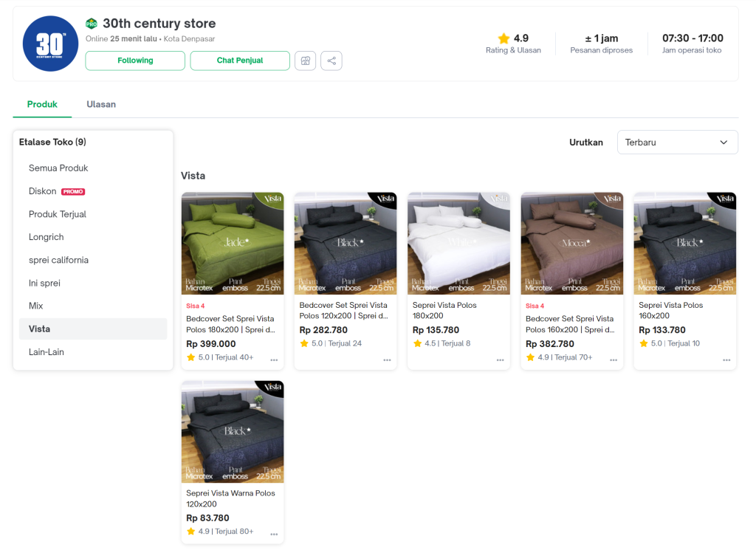
Task: Open the store info icon button
Action: pyautogui.click(x=305, y=61)
